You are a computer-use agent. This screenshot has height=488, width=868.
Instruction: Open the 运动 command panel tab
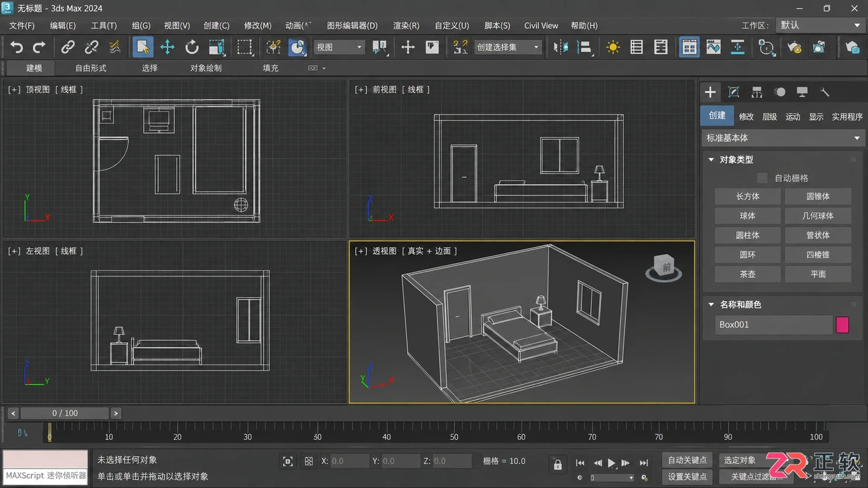click(793, 116)
